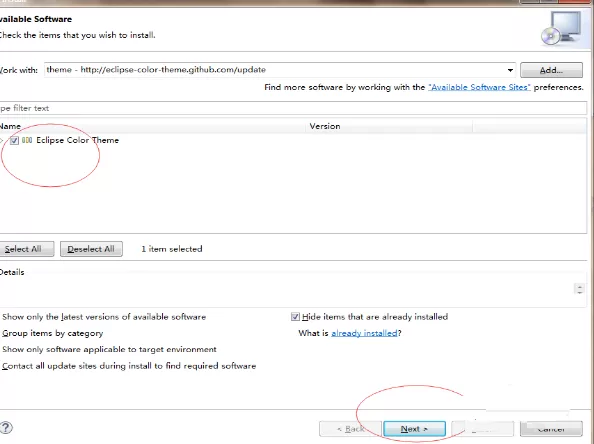Click the Eclipse Color Theme category icon
The width and height of the screenshot is (594, 444).
tap(27, 140)
